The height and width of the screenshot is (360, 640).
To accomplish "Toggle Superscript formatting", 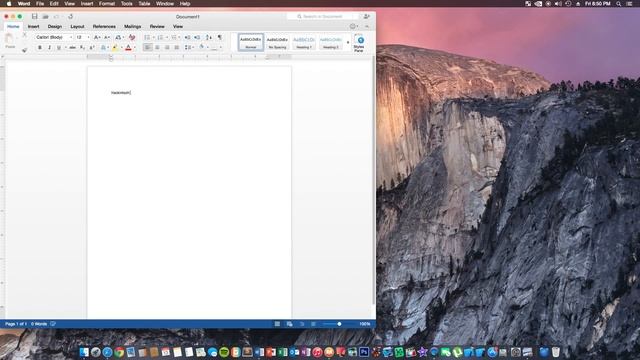I will 92,48.
